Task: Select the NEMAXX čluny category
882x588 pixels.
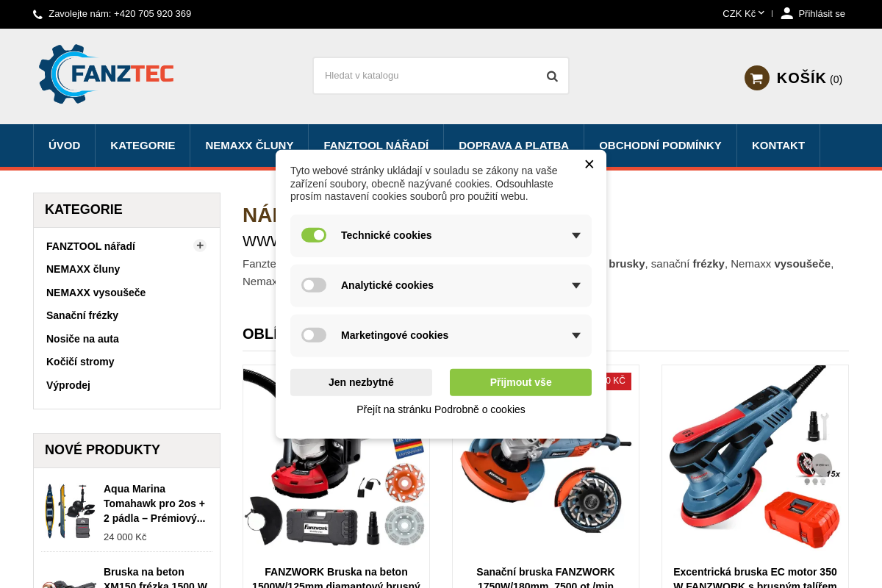Action: coord(83,269)
